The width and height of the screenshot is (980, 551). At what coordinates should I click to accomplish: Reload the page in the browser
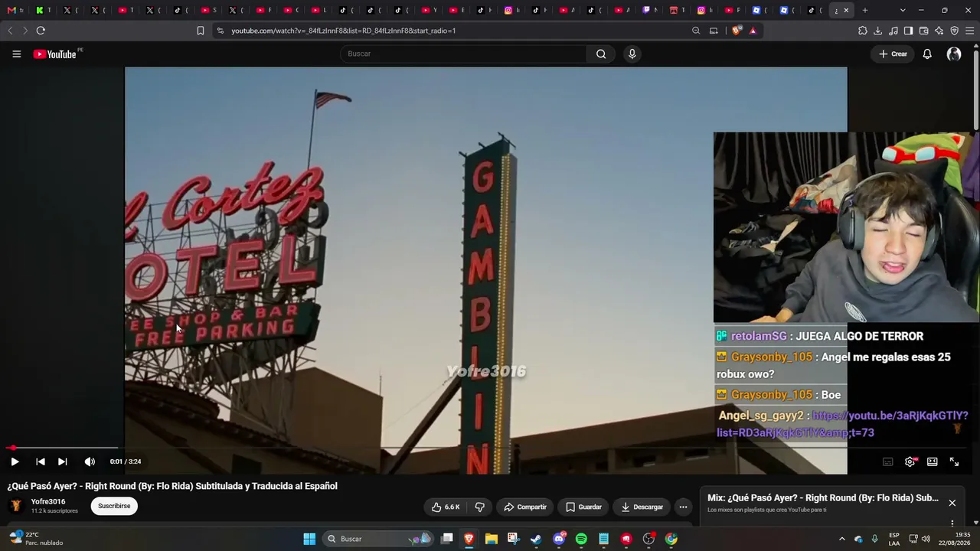click(41, 31)
